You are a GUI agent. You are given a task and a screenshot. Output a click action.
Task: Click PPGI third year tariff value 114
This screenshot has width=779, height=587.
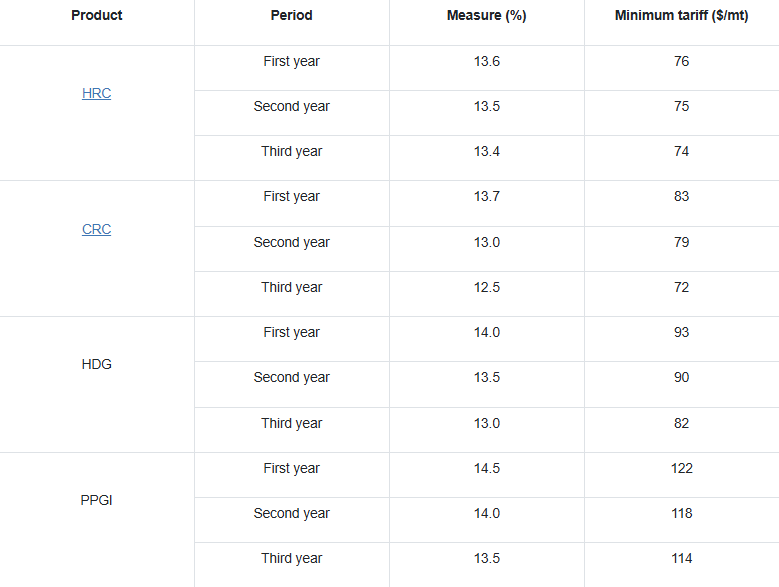681,558
